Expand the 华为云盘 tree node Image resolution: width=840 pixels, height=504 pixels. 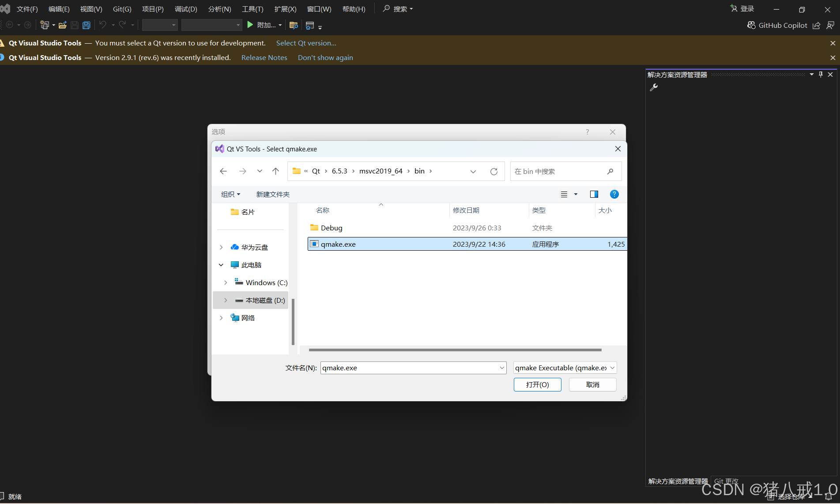pyautogui.click(x=221, y=247)
